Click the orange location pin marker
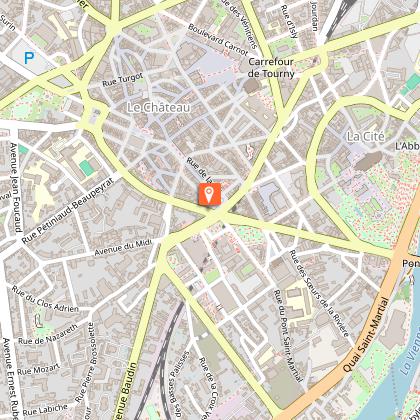The image size is (420, 420). (x=210, y=194)
